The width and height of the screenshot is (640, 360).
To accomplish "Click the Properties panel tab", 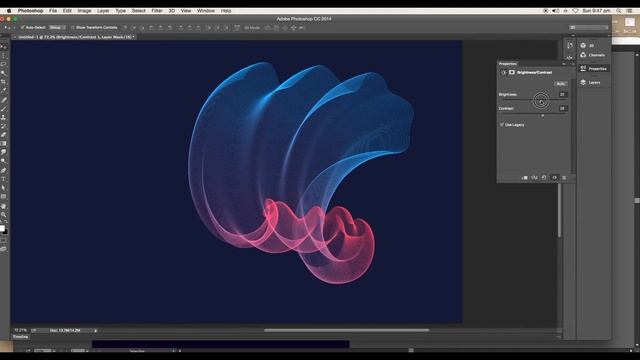I will (507, 64).
